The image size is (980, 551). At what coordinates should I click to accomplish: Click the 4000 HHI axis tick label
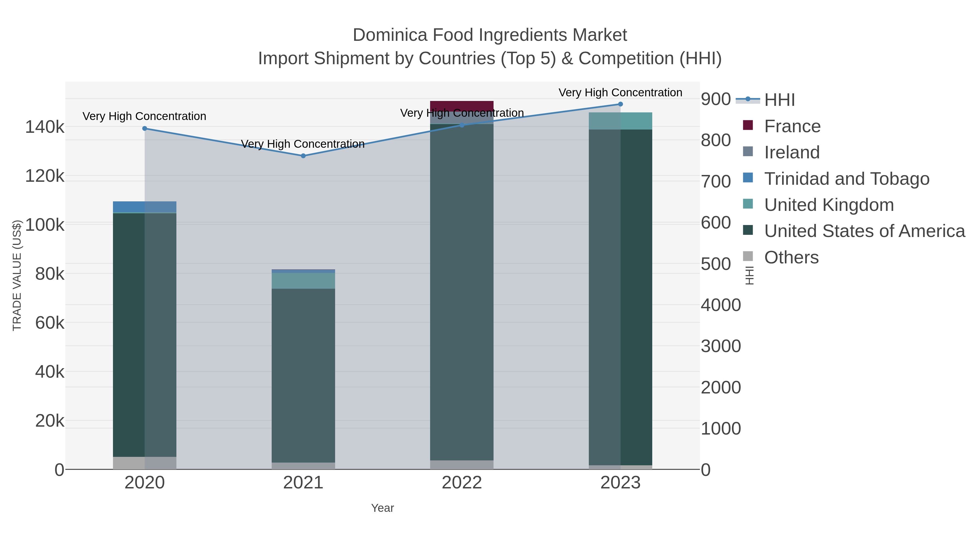[721, 305]
